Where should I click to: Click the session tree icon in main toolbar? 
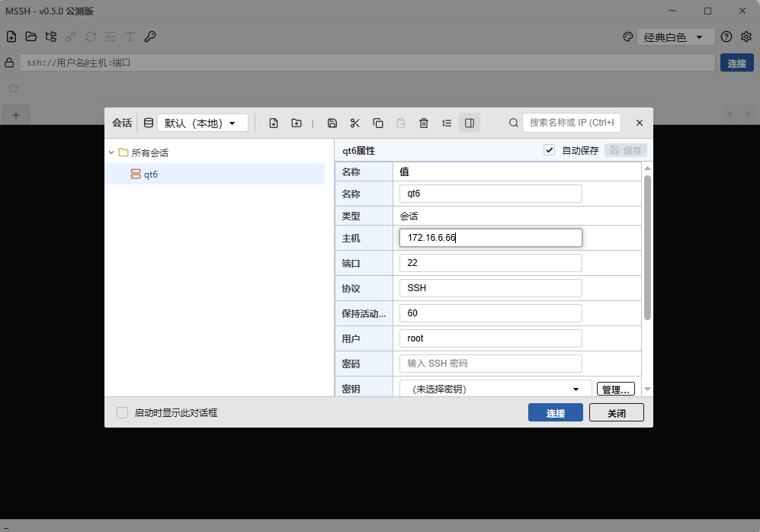pos(51,37)
